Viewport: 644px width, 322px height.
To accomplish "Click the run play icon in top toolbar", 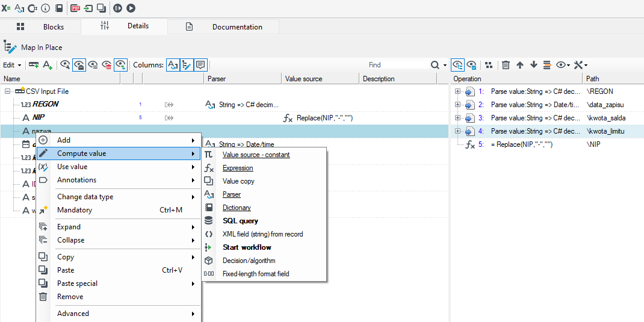I will 131,8.
